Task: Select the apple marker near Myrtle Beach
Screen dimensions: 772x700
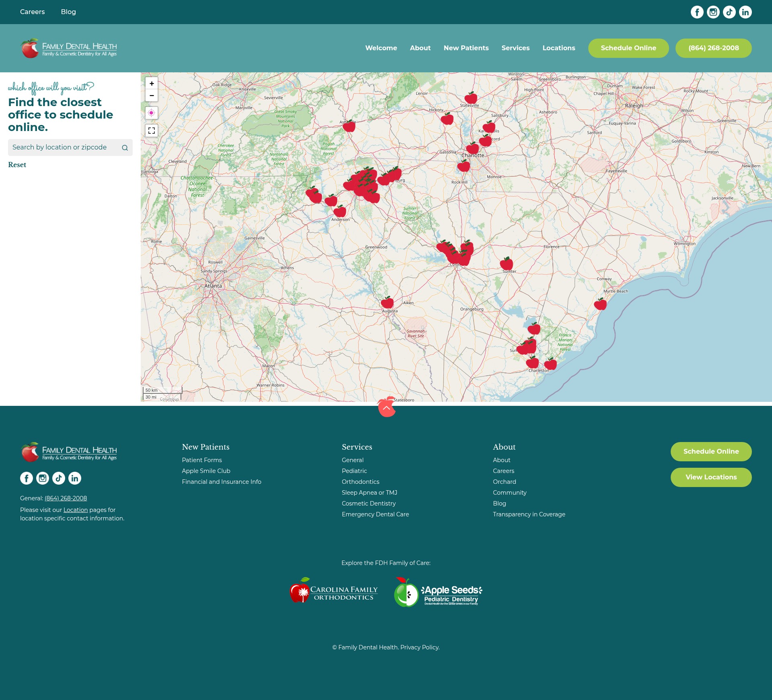Action: (600, 304)
